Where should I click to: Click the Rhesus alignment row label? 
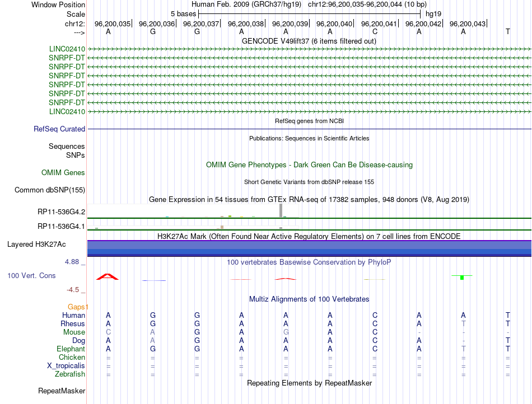pyautogui.click(x=73, y=323)
